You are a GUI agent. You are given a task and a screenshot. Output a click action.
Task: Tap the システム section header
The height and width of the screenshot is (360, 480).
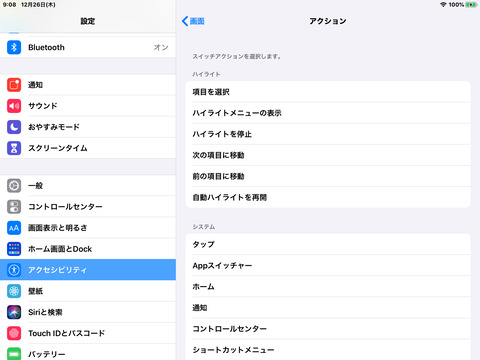(x=204, y=227)
